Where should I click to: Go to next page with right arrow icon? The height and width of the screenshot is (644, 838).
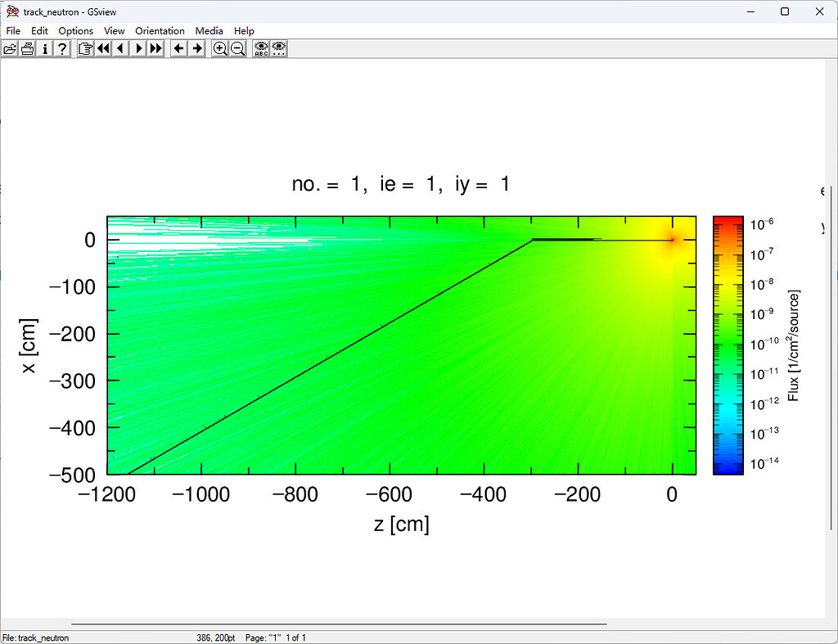(x=138, y=48)
